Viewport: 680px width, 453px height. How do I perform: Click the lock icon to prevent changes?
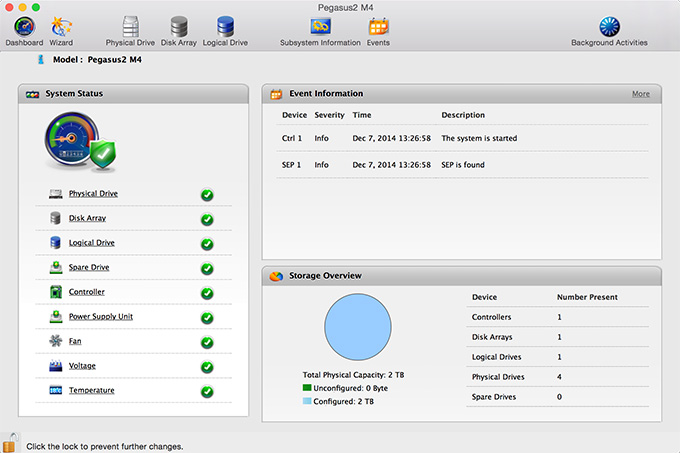[10, 443]
